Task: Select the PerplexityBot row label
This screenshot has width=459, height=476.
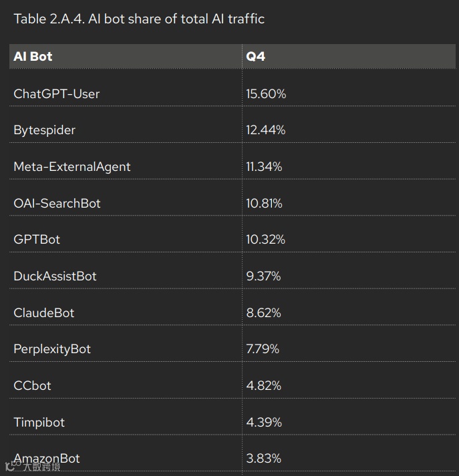Action: [52, 349]
